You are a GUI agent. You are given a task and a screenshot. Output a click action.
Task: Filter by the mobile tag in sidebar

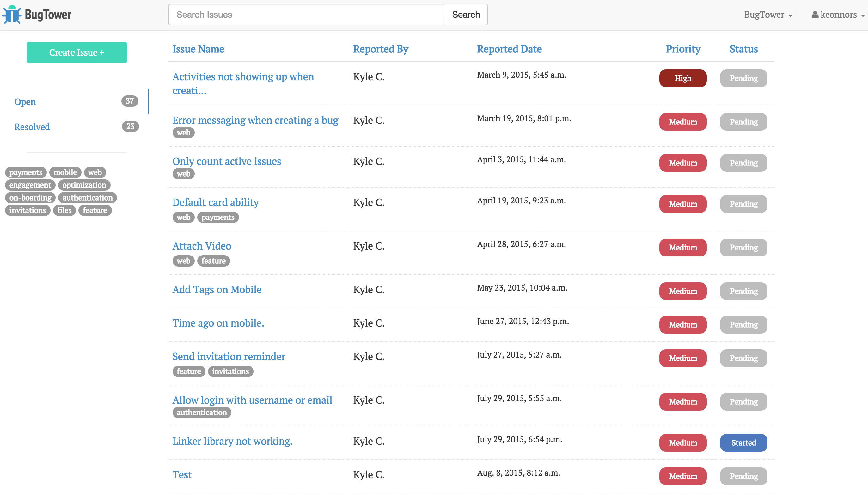pyautogui.click(x=65, y=172)
